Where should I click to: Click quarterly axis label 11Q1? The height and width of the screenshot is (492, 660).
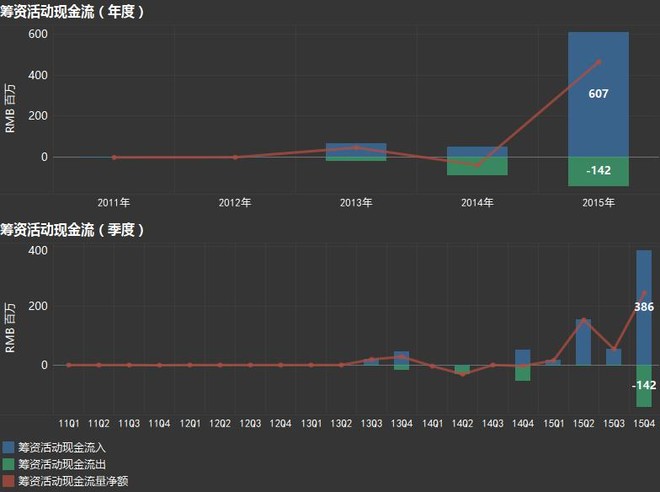pyautogui.click(x=69, y=423)
